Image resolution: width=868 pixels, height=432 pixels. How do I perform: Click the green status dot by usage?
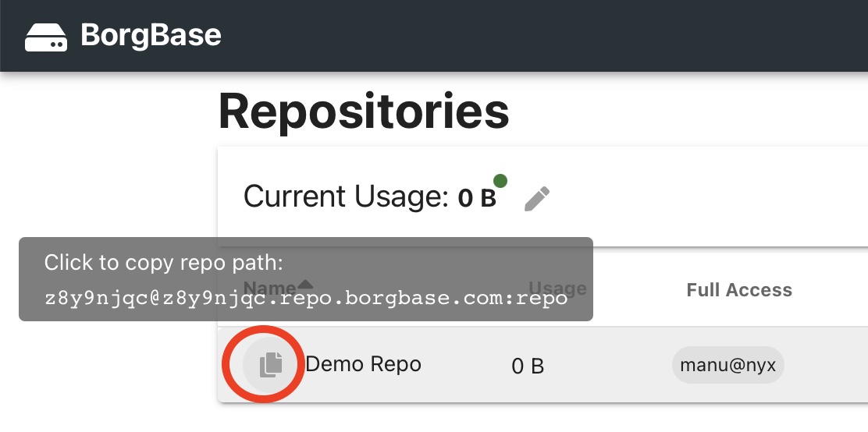pyautogui.click(x=500, y=182)
